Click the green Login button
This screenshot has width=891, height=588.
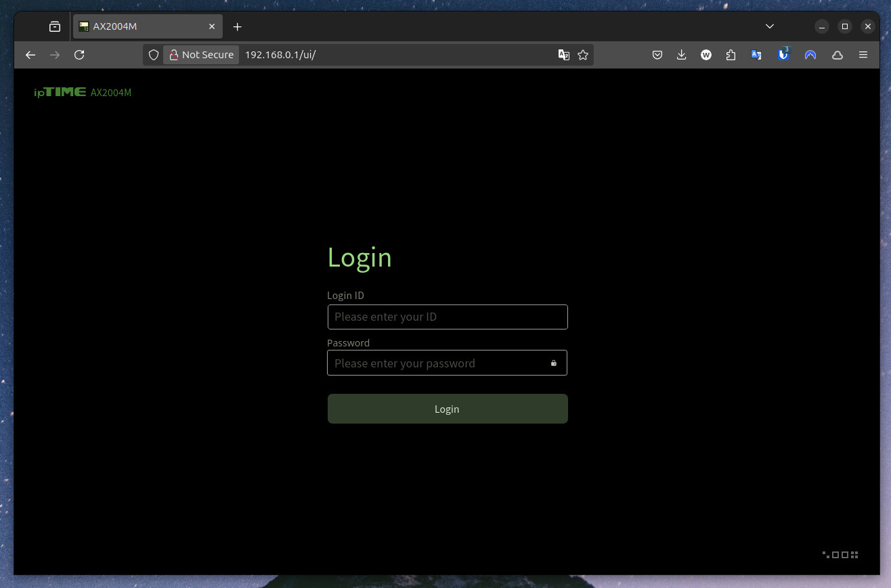click(448, 409)
